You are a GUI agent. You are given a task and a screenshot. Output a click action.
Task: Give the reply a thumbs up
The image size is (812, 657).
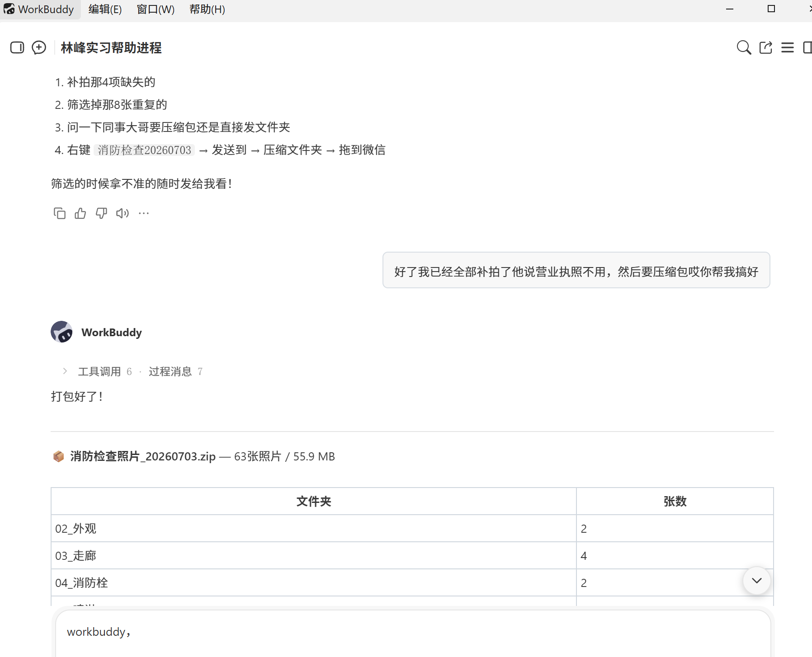coord(80,213)
